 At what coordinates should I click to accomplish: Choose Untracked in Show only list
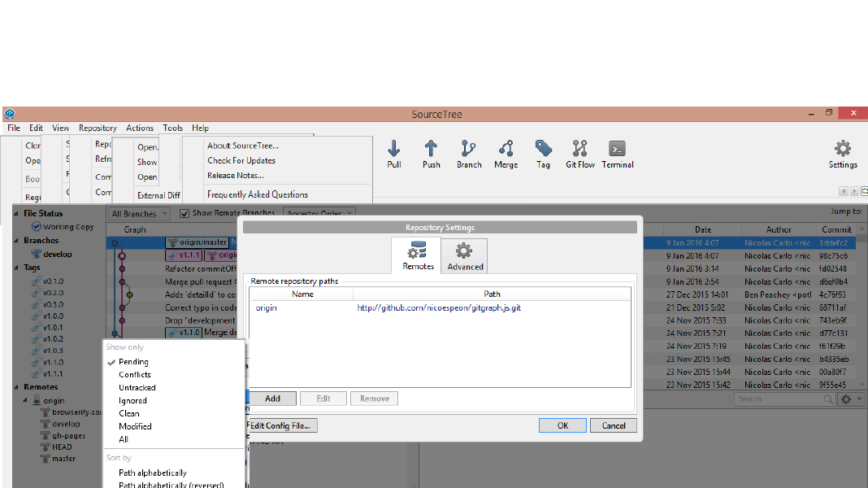(x=137, y=388)
